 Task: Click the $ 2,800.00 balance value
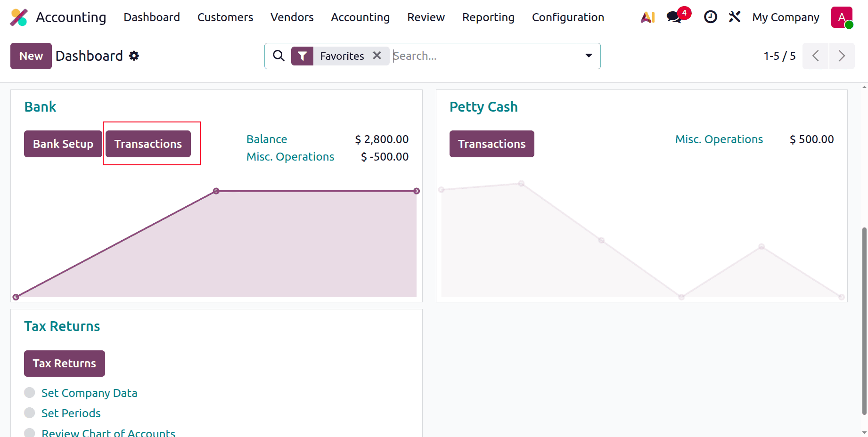(382, 139)
